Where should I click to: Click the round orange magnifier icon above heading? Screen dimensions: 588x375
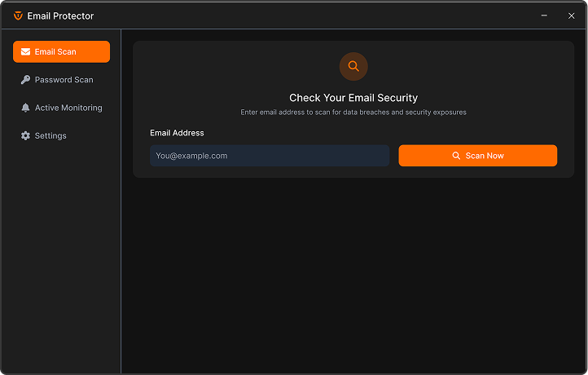[x=353, y=67]
